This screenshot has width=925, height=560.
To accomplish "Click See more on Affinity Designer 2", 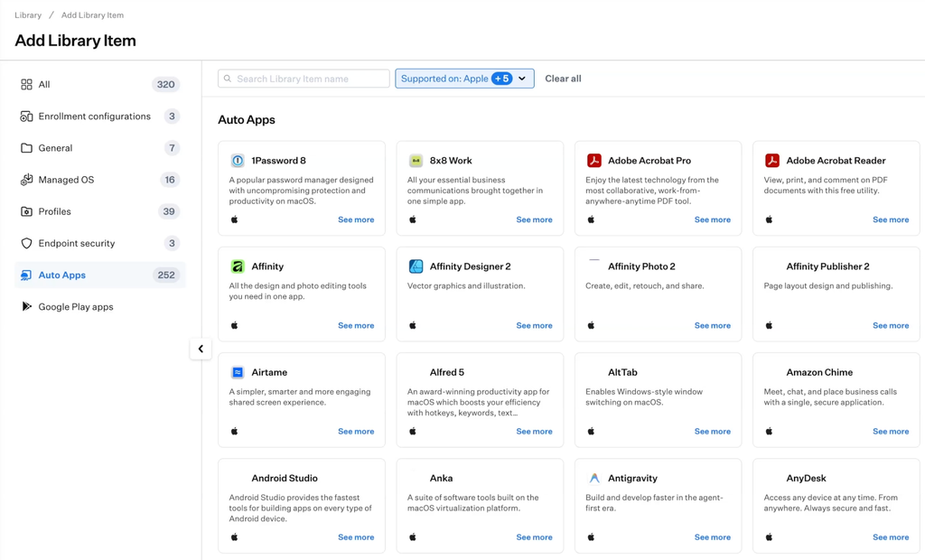I will [x=534, y=325].
